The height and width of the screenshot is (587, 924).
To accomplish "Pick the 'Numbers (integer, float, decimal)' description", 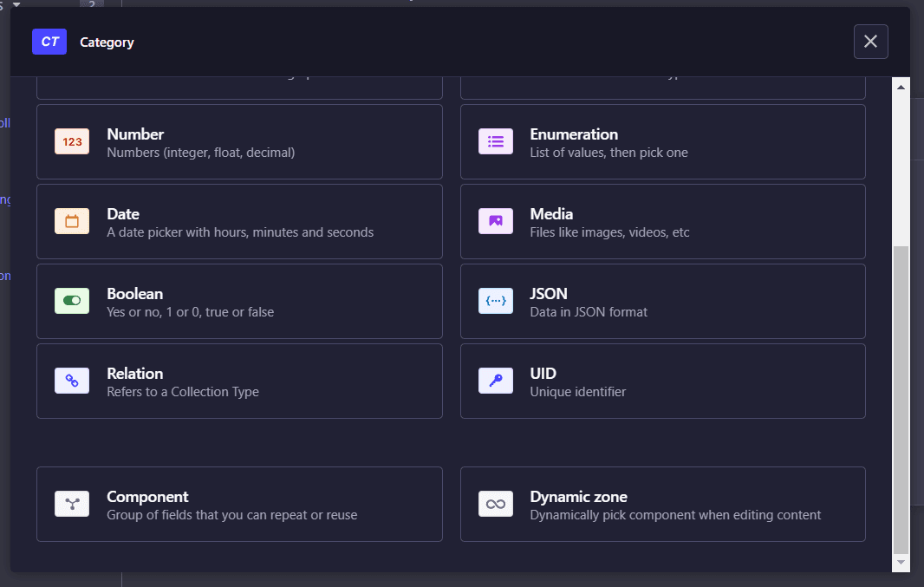I will coord(200,153).
